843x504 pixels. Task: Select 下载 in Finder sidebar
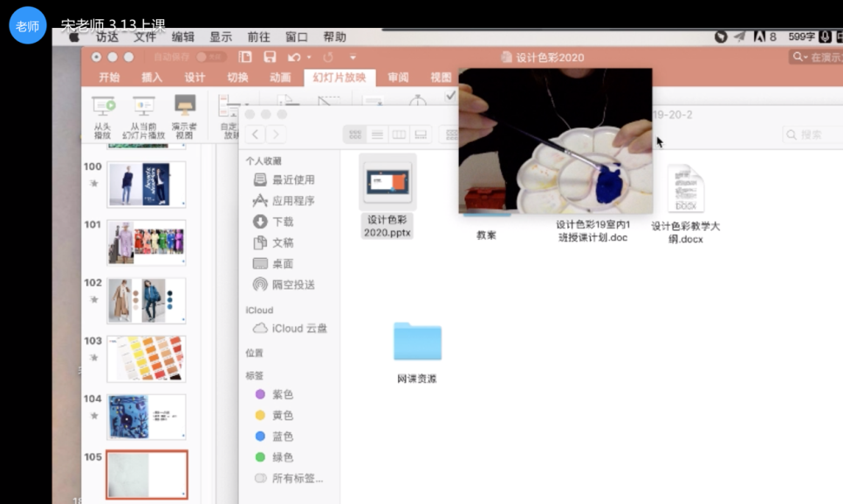coord(282,221)
